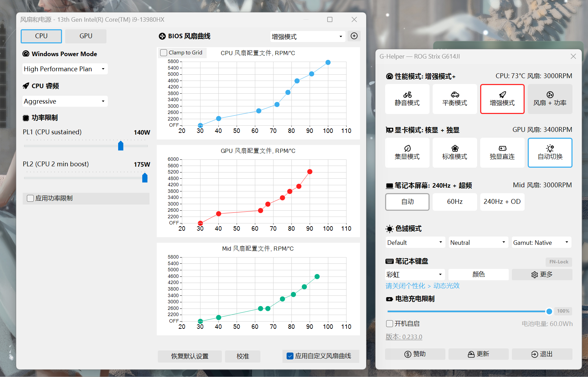Viewport: 588px width, 377px height.
Task: Click the plus icon beside fan mode dropdown
Action: point(354,36)
